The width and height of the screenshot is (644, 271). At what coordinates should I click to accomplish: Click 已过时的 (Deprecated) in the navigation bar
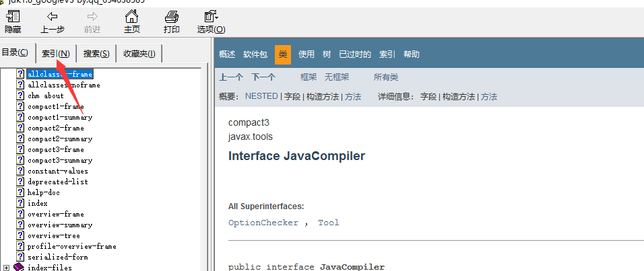(x=354, y=54)
